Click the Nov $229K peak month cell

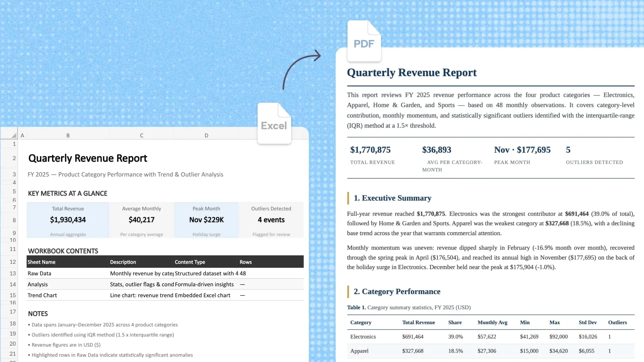(206, 220)
